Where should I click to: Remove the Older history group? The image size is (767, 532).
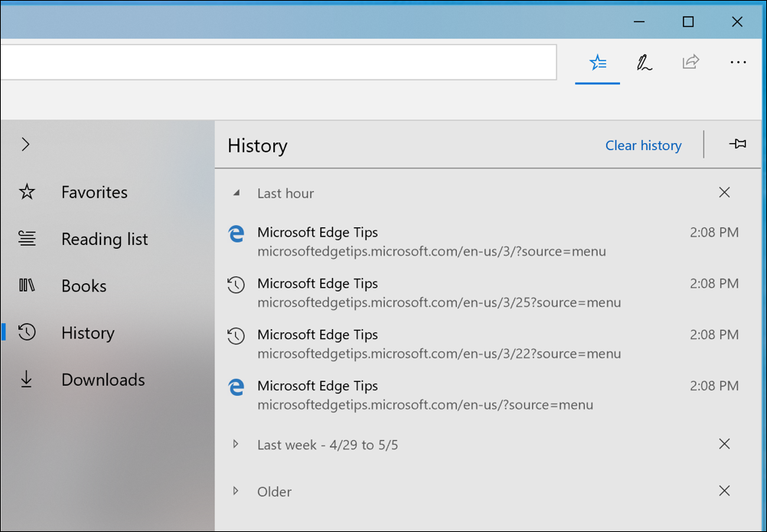click(724, 491)
